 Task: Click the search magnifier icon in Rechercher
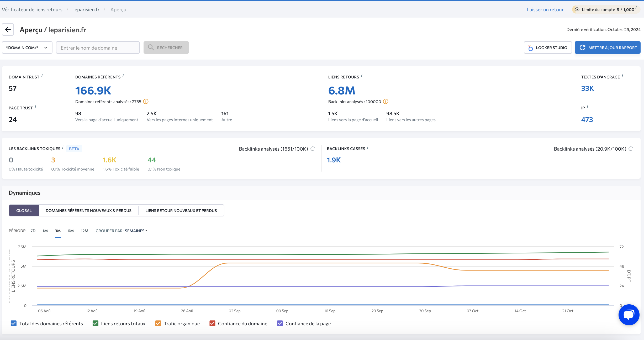(x=151, y=47)
